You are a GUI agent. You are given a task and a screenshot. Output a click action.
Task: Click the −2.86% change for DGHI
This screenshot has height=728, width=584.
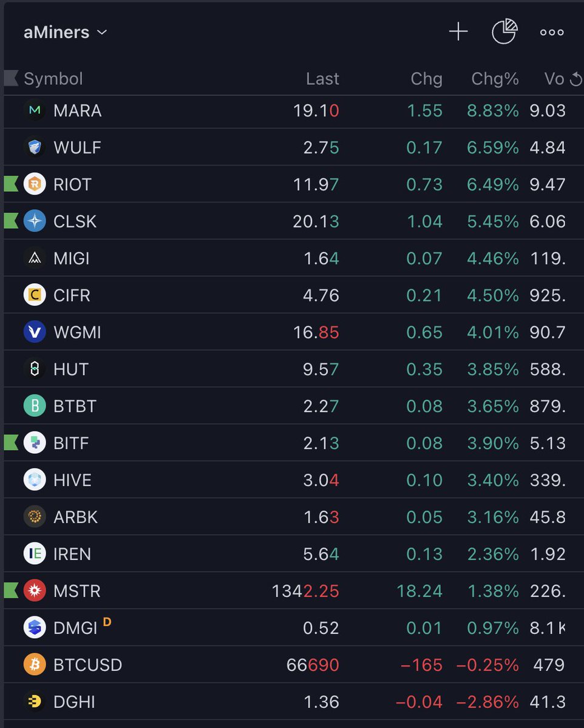point(487,702)
